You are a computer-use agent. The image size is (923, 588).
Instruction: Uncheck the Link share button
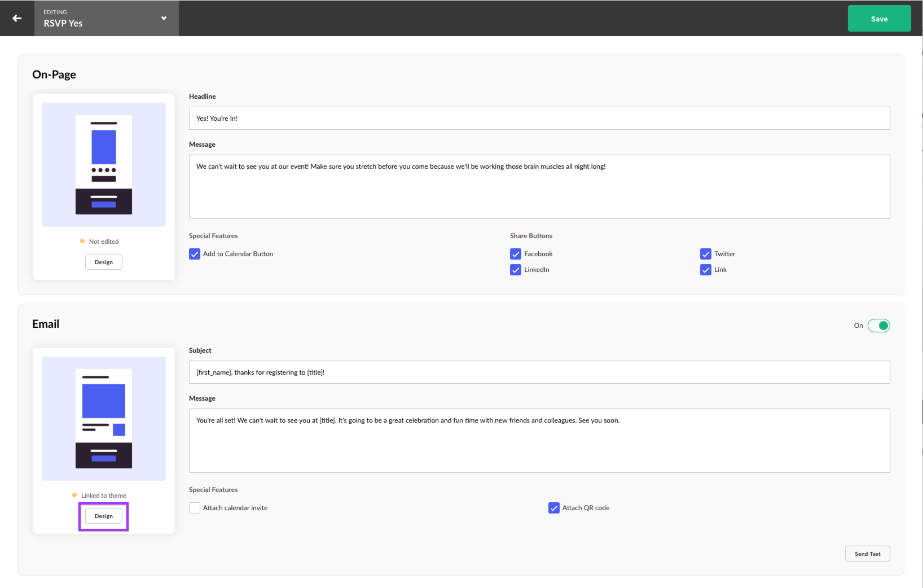pos(706,270)
